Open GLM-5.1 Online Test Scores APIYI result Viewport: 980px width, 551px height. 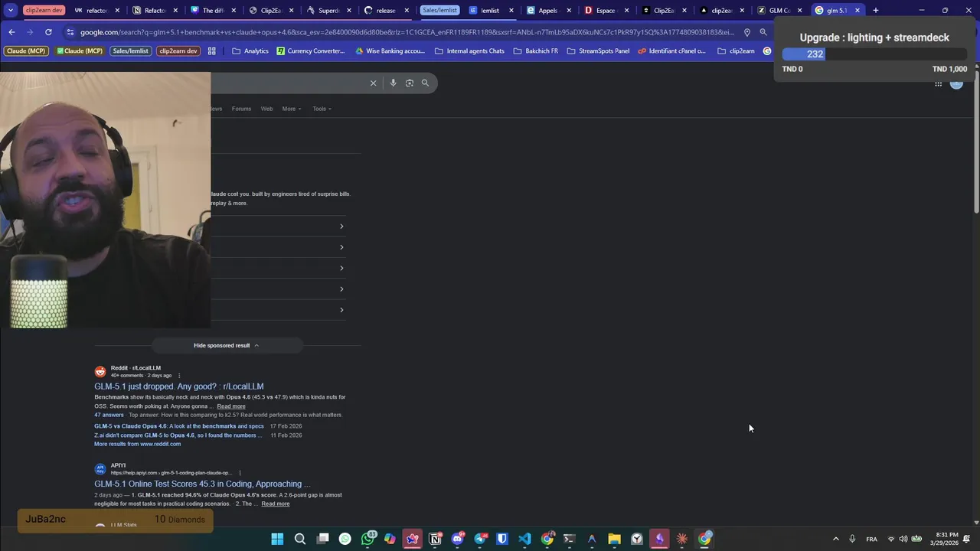202,484
